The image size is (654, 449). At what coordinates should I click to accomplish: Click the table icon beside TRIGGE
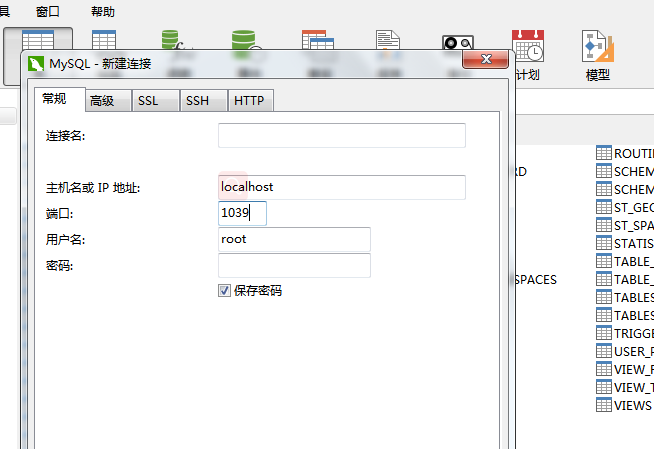[604, 333]
